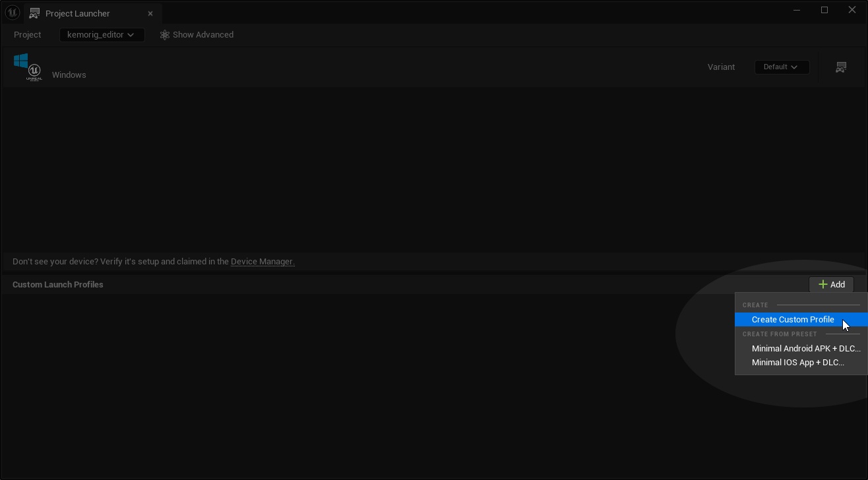Close the Project Launcher tab

[150, 13]
